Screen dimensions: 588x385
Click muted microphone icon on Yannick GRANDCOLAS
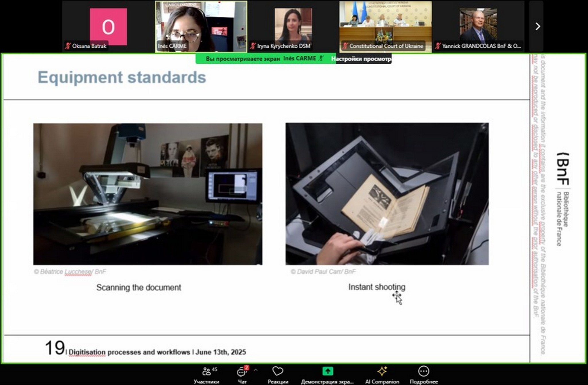pos(438,46)
